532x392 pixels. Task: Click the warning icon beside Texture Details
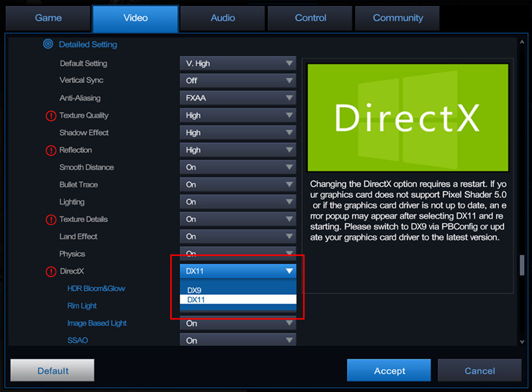pyautogui.click(x=51, y=219)
